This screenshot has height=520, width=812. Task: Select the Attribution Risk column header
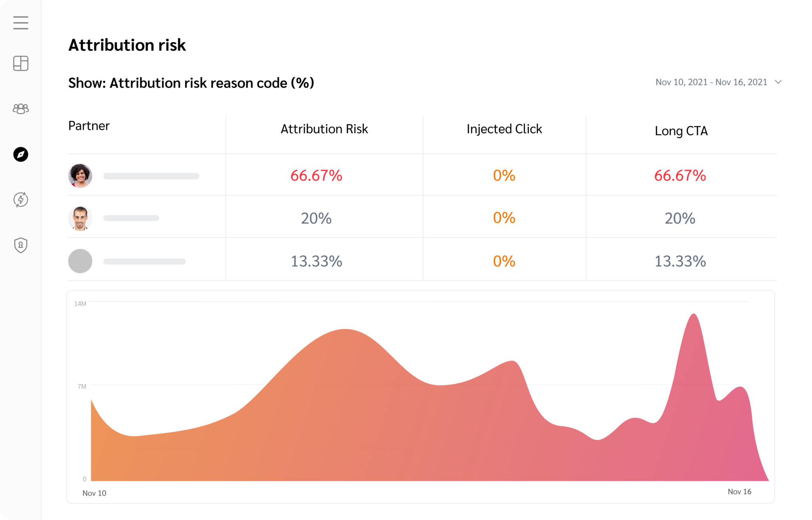324,129
